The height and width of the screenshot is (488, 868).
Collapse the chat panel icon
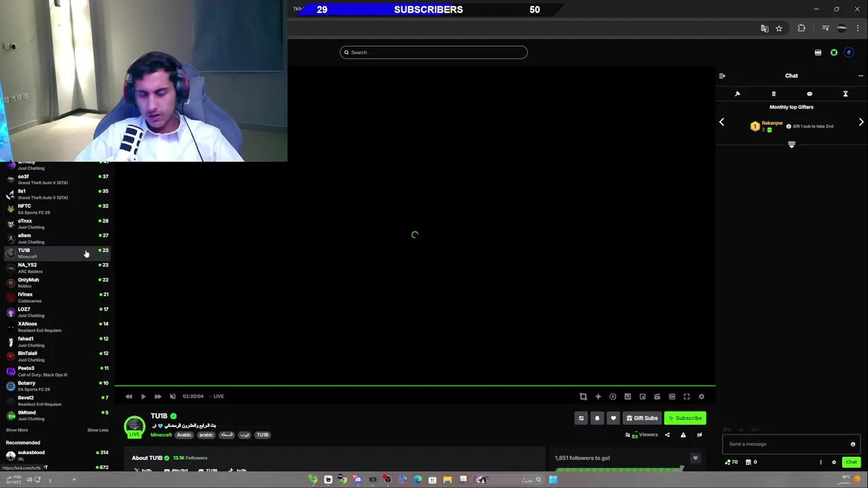(722, 76)
